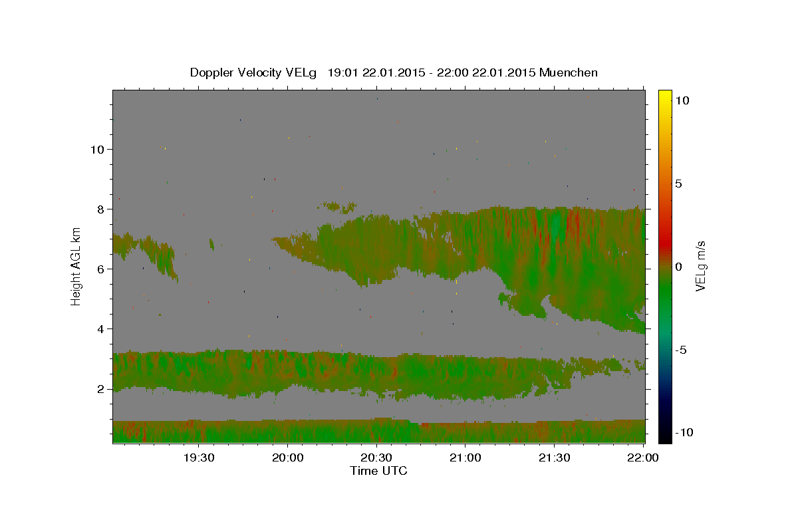Click the 21:00 time tick label
Viewport: 798px width, 532px height.
465,458
